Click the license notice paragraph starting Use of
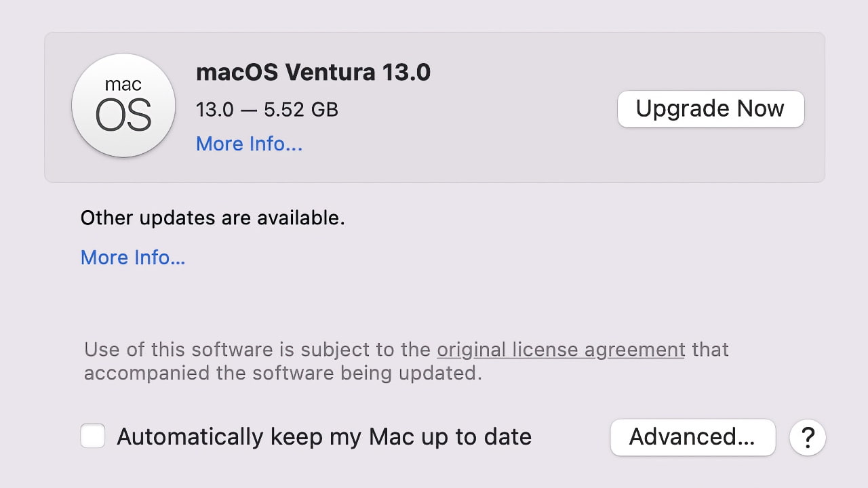868x488 pixels. tap(258, 350)
